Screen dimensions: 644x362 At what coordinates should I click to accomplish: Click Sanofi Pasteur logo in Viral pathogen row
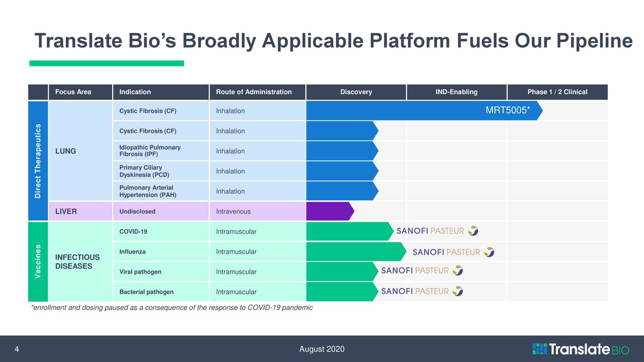pos(422,270)
